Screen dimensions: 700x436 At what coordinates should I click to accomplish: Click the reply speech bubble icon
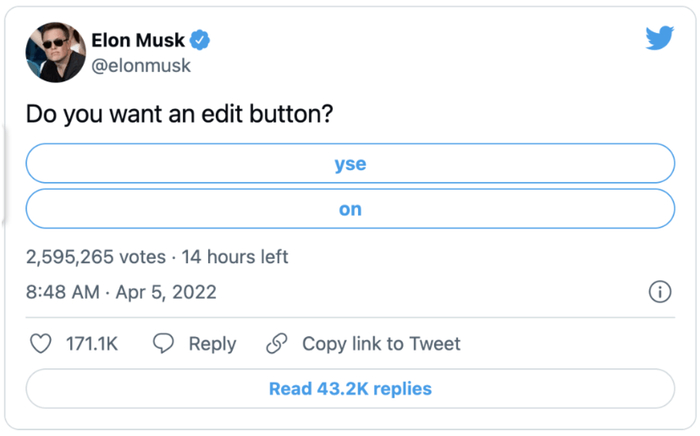click(x=163, y=344)
